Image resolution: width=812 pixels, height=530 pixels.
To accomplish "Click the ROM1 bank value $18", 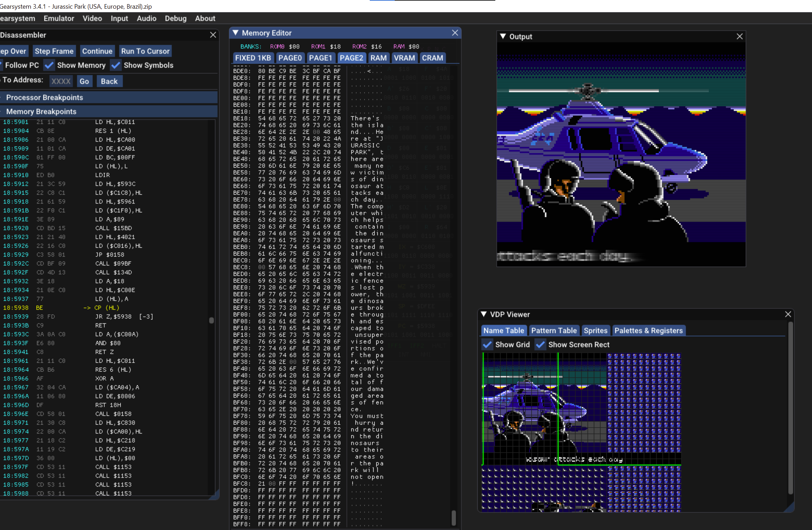I will [335, 46].
